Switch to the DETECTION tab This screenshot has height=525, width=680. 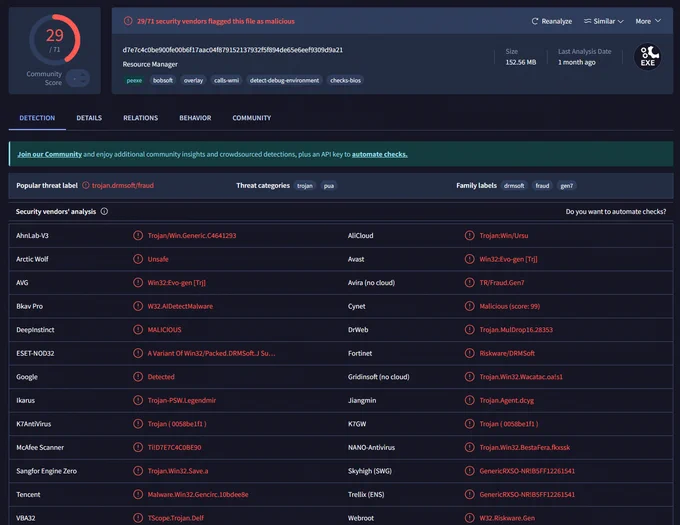pos(37,118)
